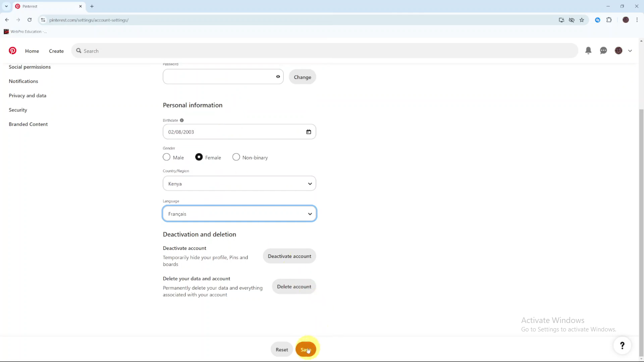Open Notifications settings

click(23, 81)
